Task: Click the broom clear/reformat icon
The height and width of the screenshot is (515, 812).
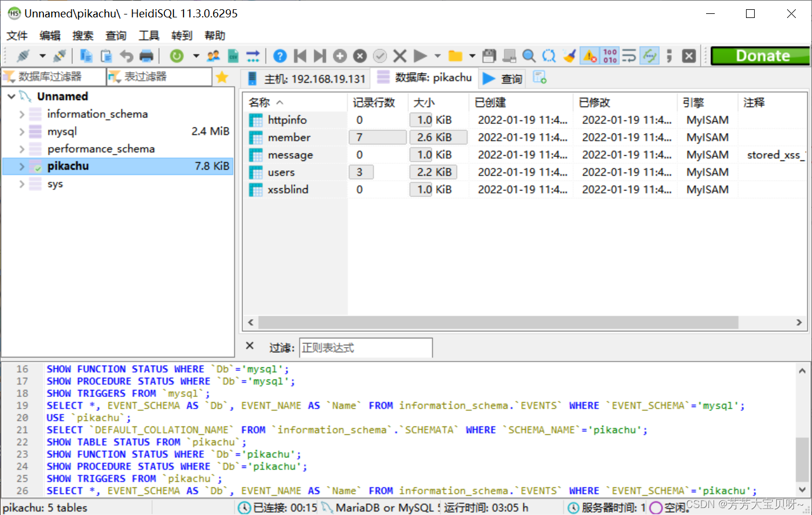Action: (569, 56)
